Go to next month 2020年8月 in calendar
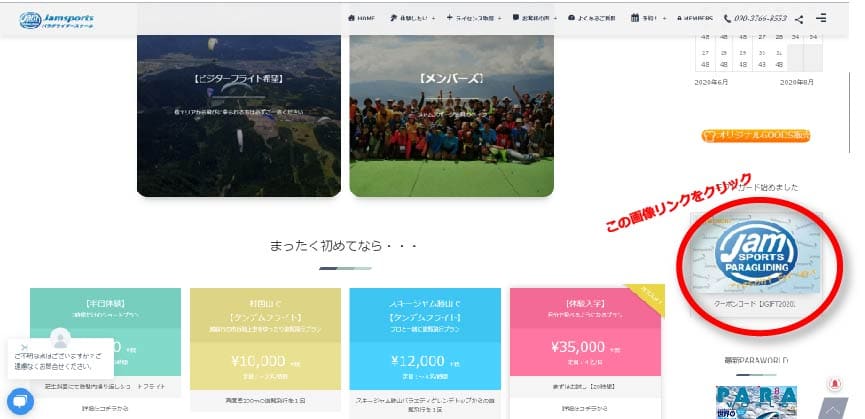 pyautogui.click(x=797, y=82)
